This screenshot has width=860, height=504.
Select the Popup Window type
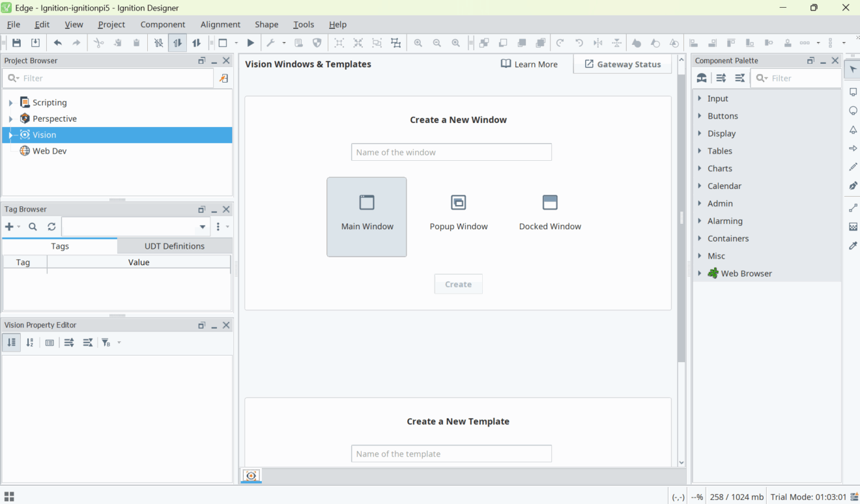click(x=459, y=212)
